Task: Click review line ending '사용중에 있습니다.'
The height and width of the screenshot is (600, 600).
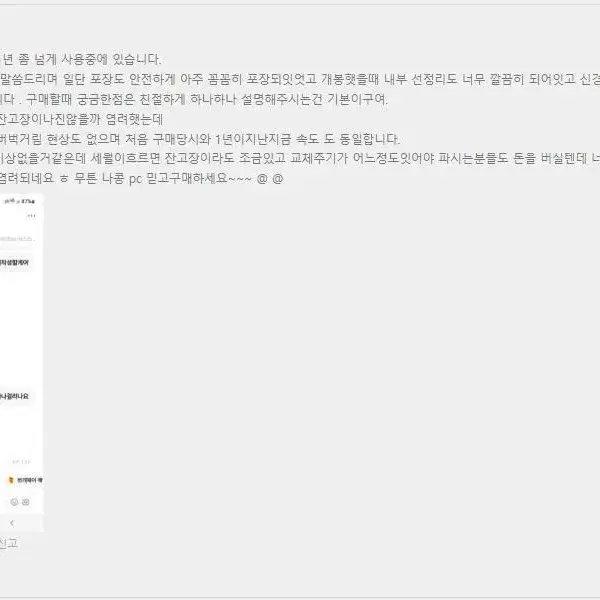Action: [80, 59]
